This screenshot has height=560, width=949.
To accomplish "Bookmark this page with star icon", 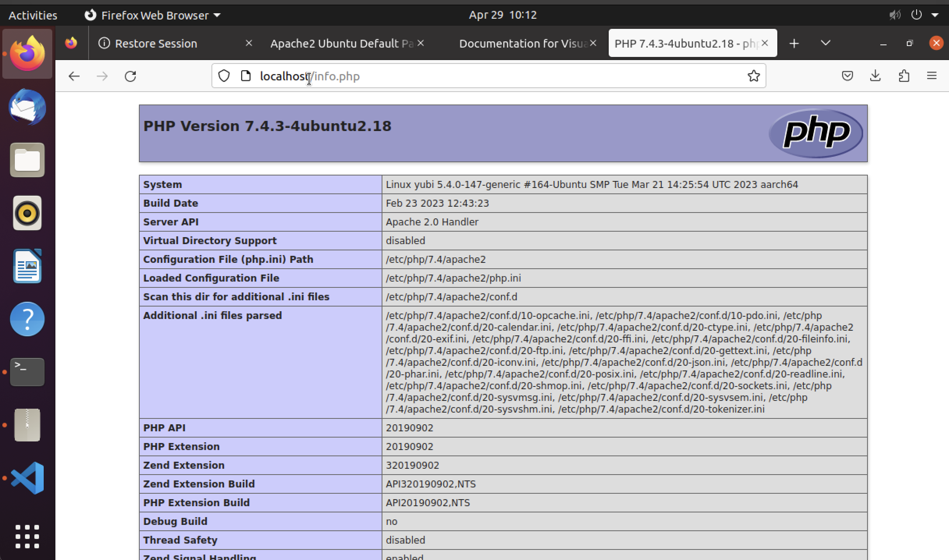I will [x=754, y=76].
